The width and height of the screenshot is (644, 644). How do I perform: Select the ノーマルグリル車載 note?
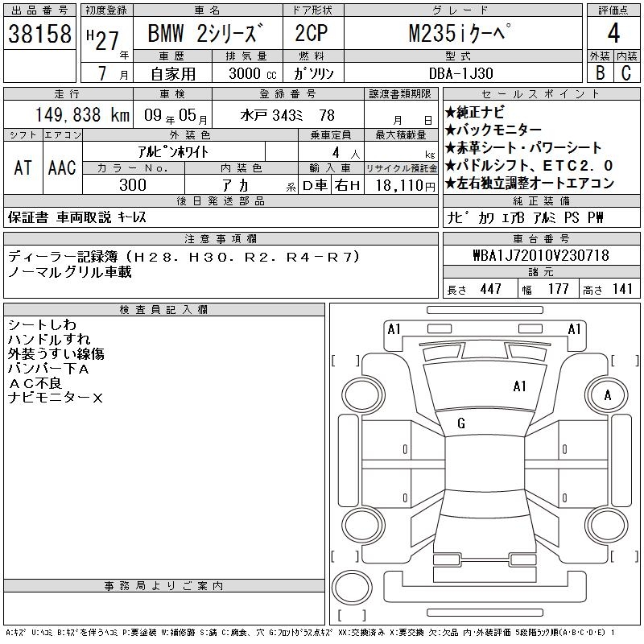click(x=70, y=272)
